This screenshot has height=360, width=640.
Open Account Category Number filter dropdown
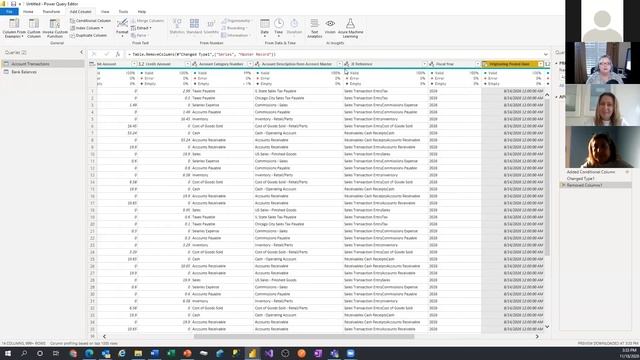click(250, 64)
